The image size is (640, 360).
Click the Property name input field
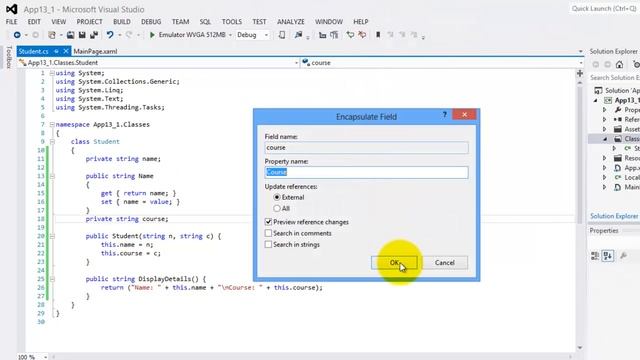click(x=367, y=172)
